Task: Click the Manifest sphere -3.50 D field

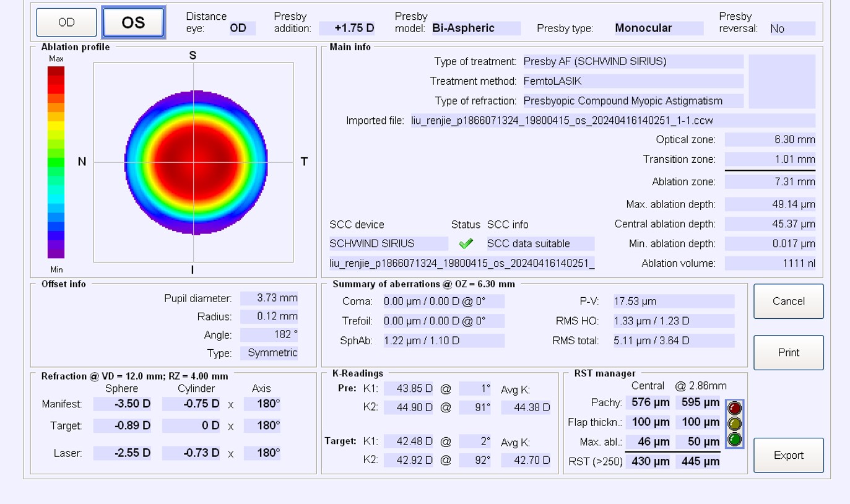Action: (122, 404)
